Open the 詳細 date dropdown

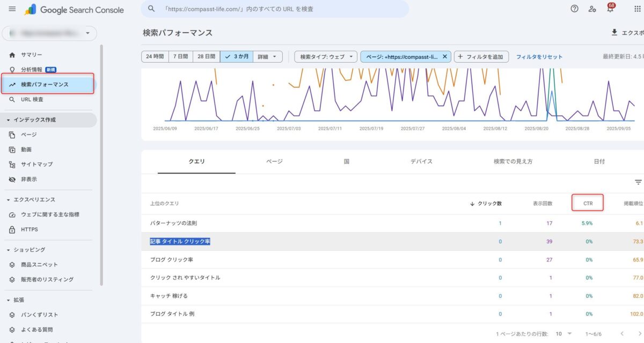268,57
